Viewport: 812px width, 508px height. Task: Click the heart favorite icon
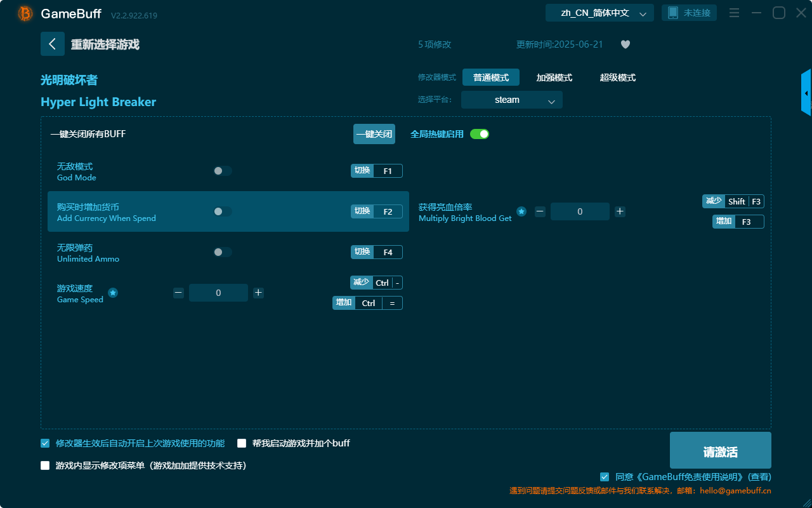pos(625,44)
